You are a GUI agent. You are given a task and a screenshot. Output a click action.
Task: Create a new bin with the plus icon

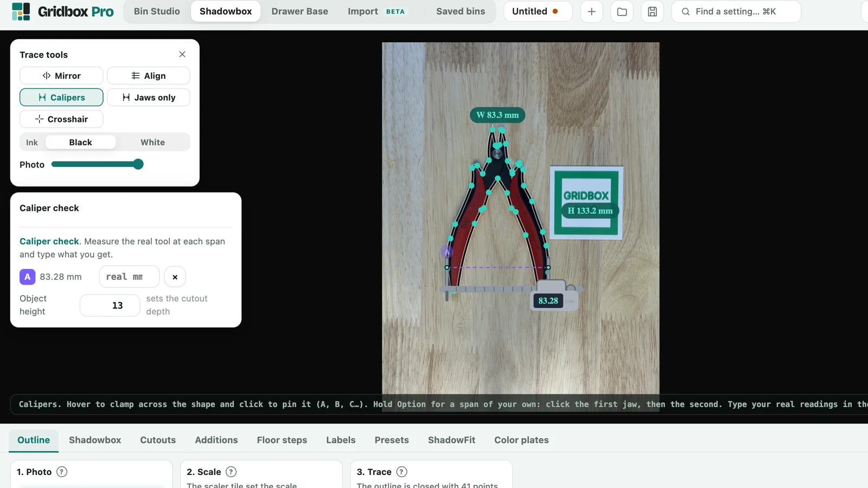coord(591,11)
